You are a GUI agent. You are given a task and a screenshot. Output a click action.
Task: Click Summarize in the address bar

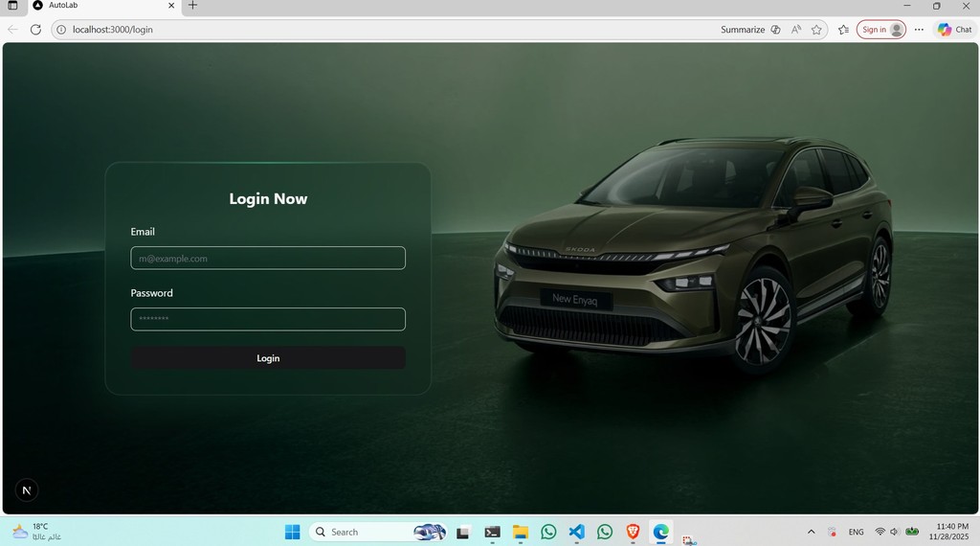(743, 30)
